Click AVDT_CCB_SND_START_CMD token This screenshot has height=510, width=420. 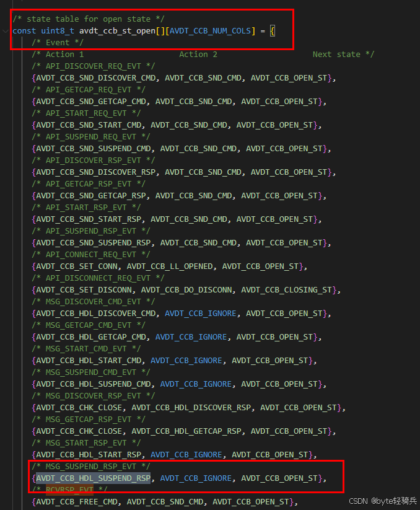89,125
